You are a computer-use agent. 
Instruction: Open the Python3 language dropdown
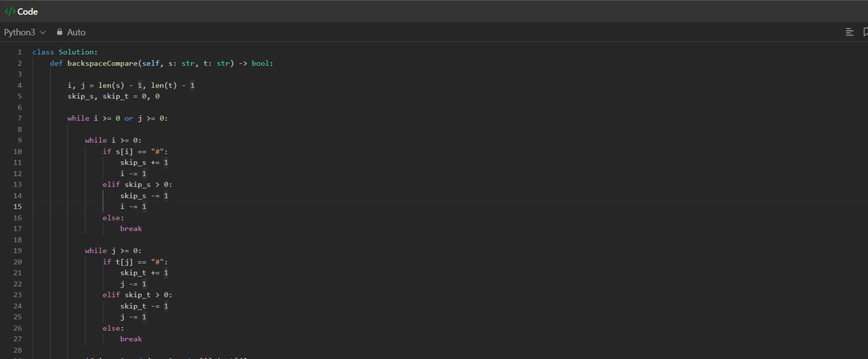click(x=25, y=33)
